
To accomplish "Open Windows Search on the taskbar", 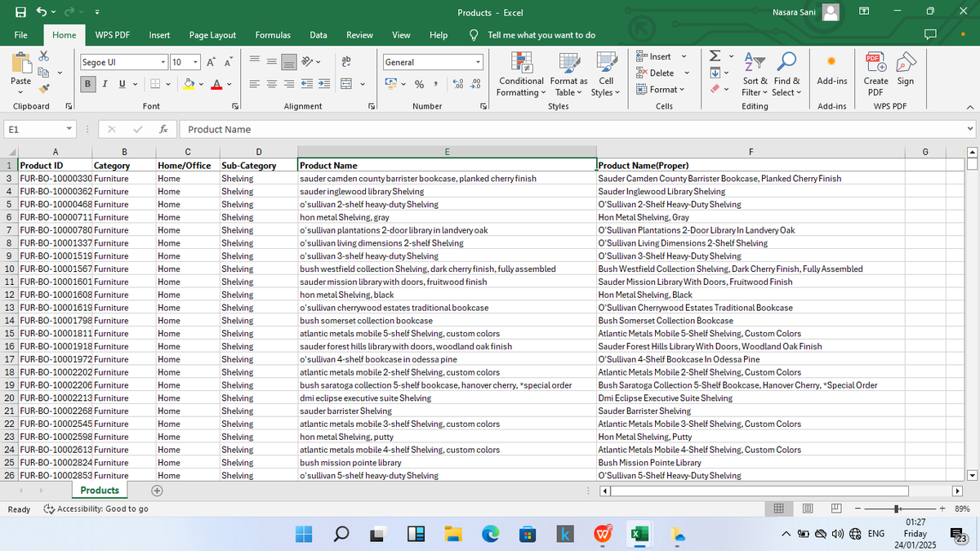I will click(341, 534).
